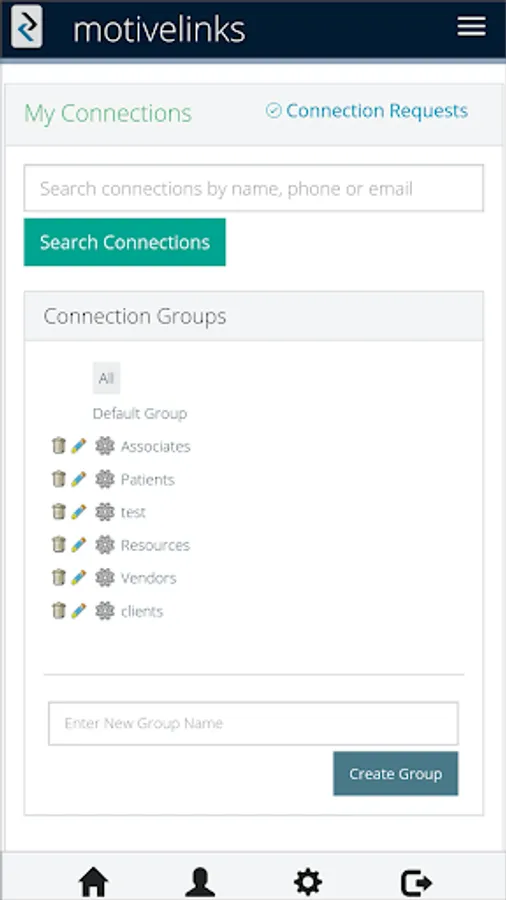
Task: Edit the Patients group name
Action: pos(79,479)
